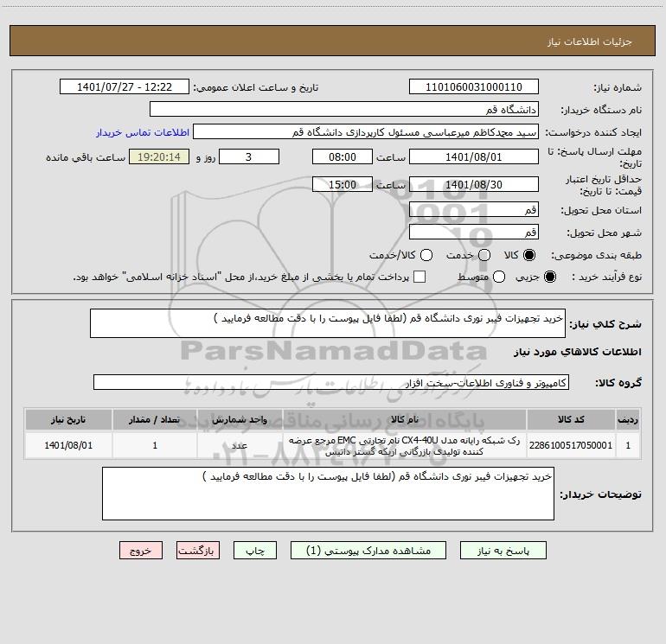The height and width of the screenshot is (644, 666).
Task: Click the شرح کلی نیاز description box
Action: (328, 323)
